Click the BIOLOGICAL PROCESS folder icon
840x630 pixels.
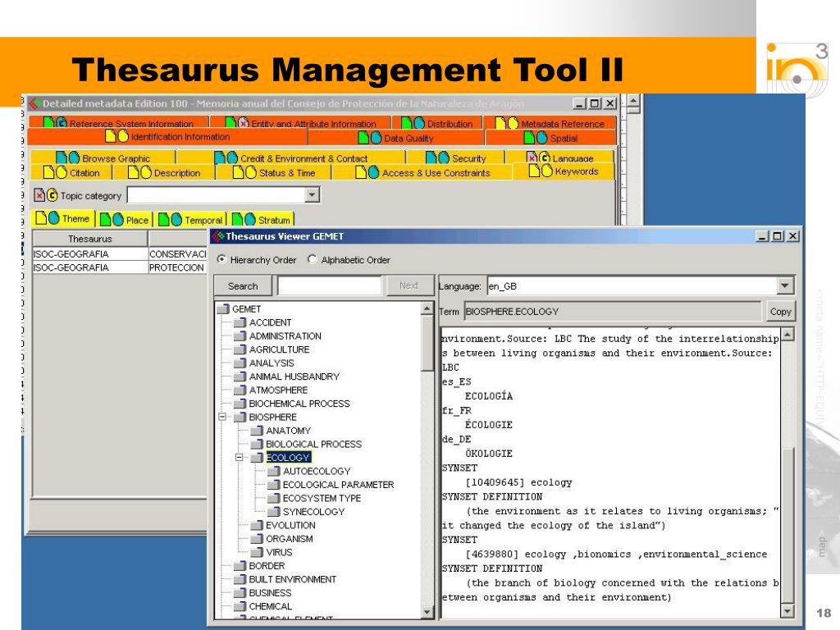pos(257,444)
